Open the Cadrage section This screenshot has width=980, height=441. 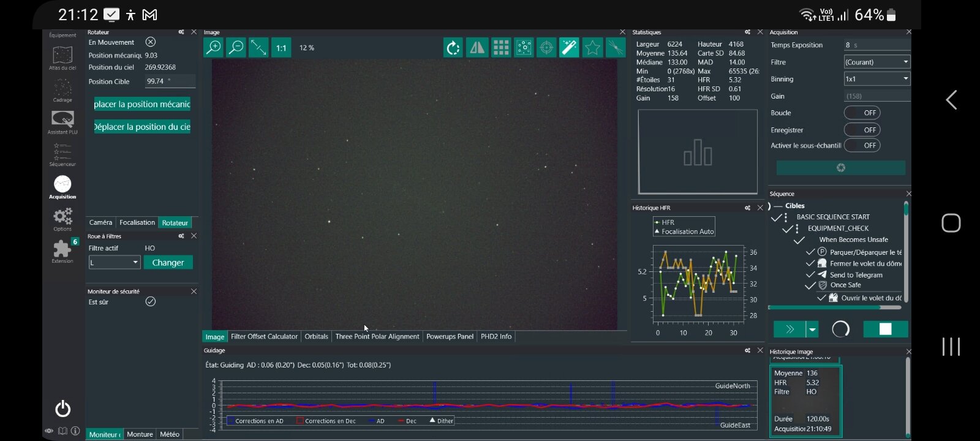tap(62, 90)
